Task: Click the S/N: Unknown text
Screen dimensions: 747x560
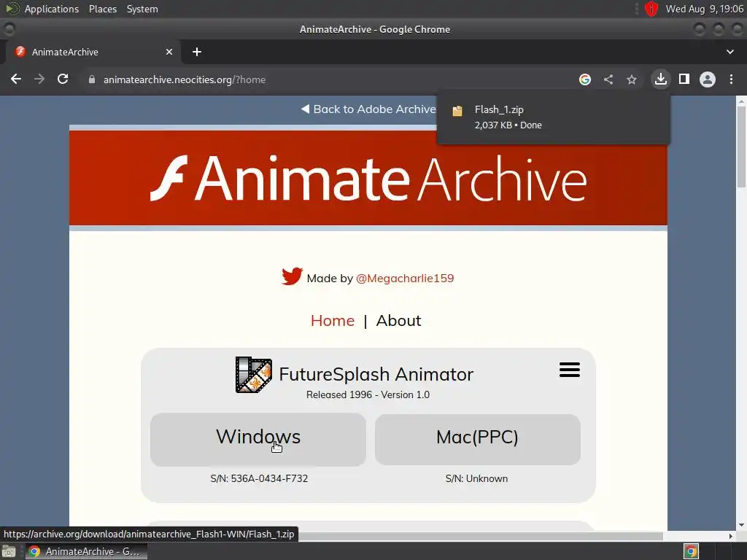Action: 476,478
